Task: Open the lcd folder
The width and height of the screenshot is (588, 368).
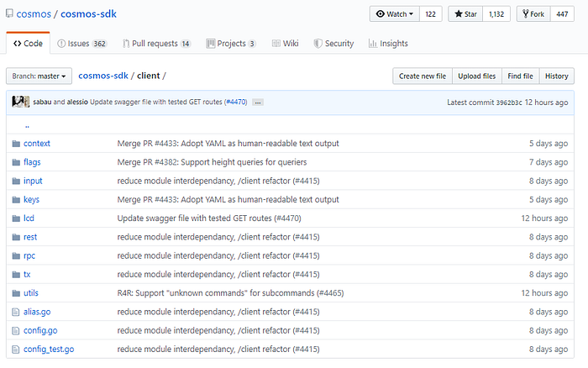Action: click(29, 218)
